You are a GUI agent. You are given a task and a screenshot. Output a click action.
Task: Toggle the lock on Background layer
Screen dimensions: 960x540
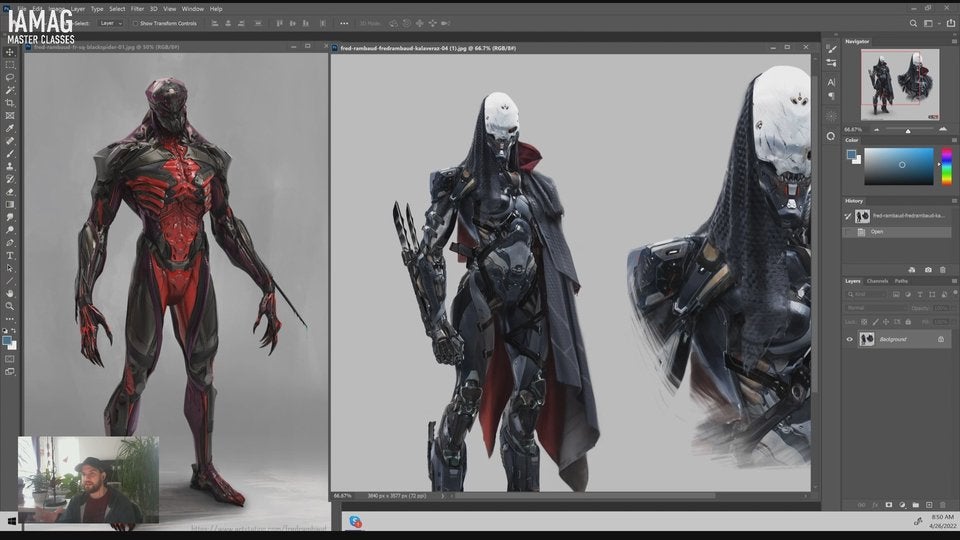[x=940, y=339]
